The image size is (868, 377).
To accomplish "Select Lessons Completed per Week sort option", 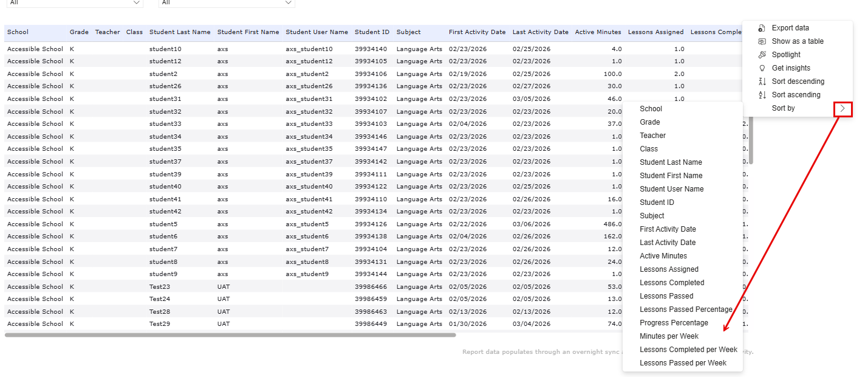I will click(688, 349).
